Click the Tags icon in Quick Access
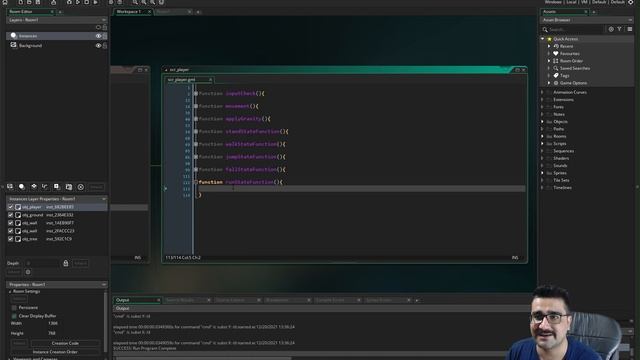The image size is (640, 360). coord(556,76)
